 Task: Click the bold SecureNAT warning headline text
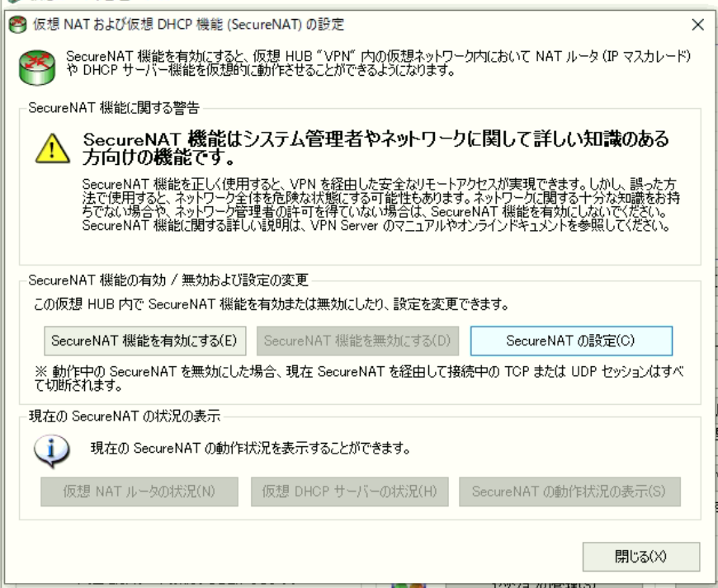click(x=376, y=148)
